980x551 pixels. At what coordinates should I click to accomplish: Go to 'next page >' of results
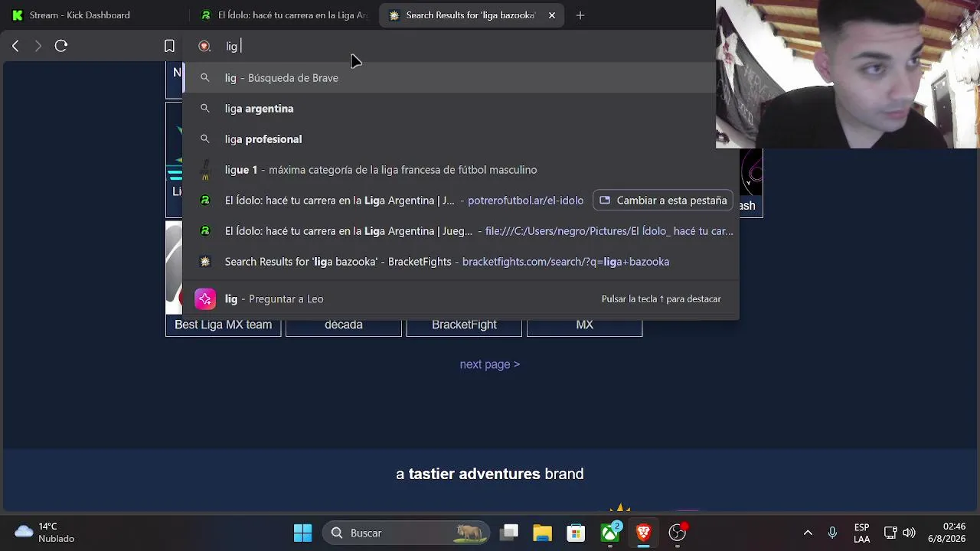[490, 364]
